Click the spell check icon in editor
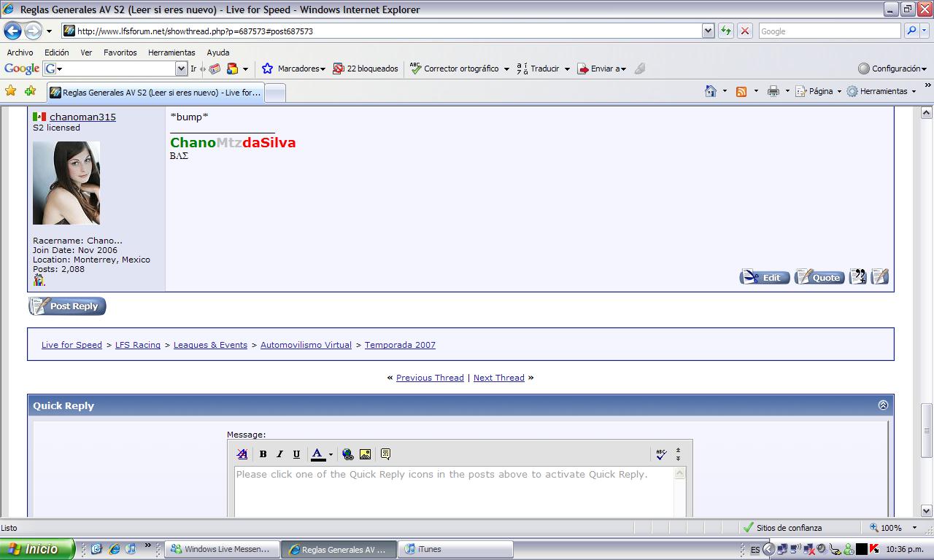The height and width of the screenshot is (560, 934). tap(661, 454)
